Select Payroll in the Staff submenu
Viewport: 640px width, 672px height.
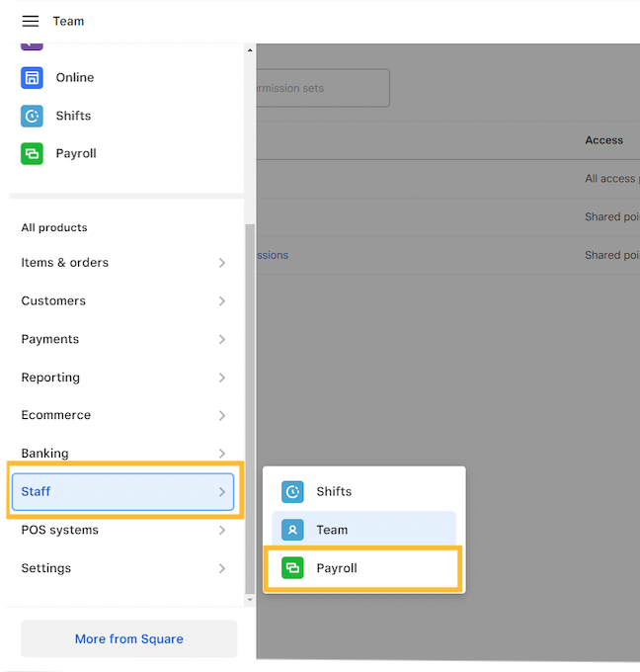(363, 568)
